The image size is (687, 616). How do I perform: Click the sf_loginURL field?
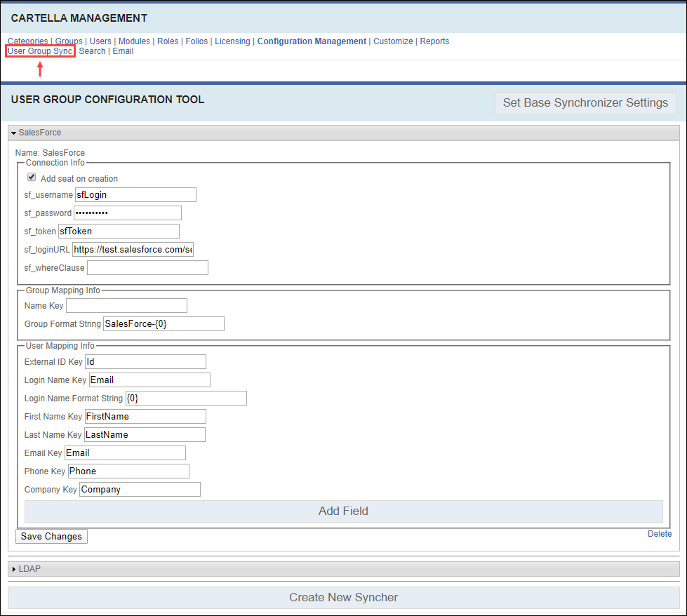[x=133, y=250]
